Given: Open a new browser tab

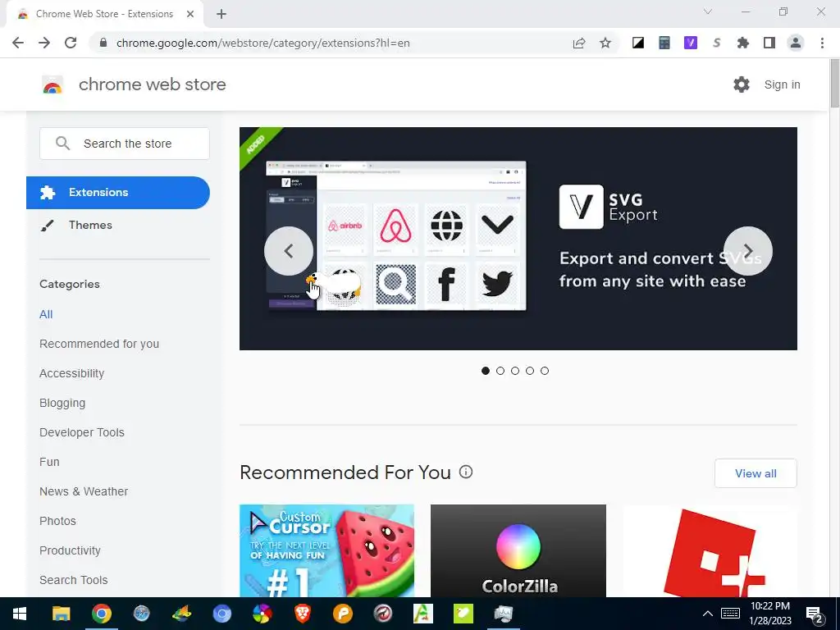Looking at the screenshot, I should 221,14.
